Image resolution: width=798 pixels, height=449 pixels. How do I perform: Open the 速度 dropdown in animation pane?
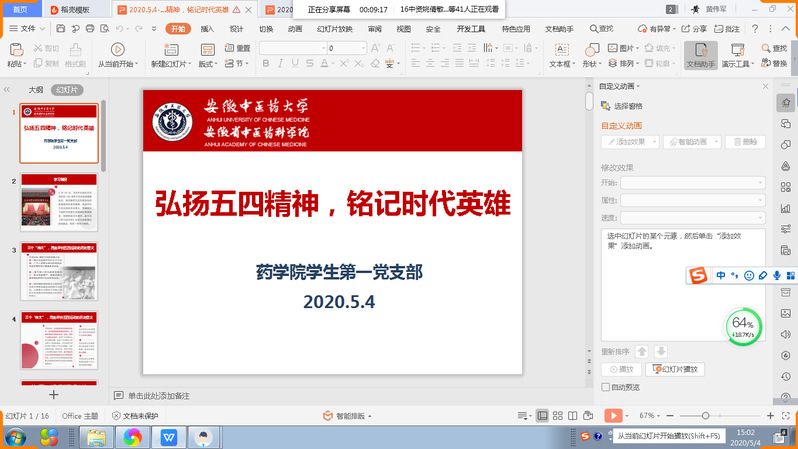pos(692,217)
